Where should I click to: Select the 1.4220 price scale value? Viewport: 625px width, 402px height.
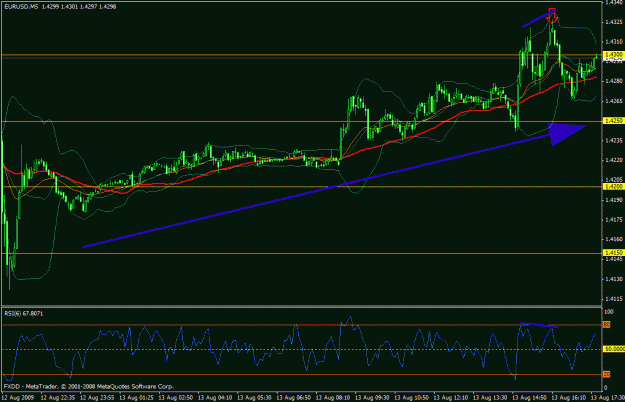(614, 160)
